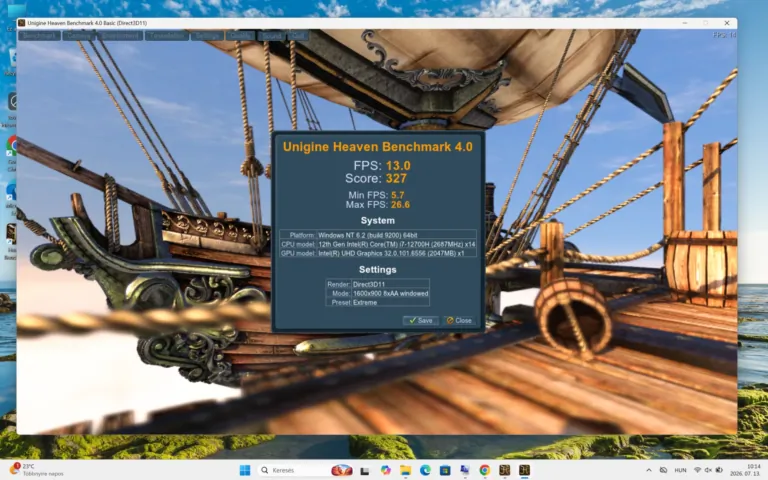This screenshot has height=480, width=768.
Task: Open the Sound menu button
Action: tap(271, 36)
